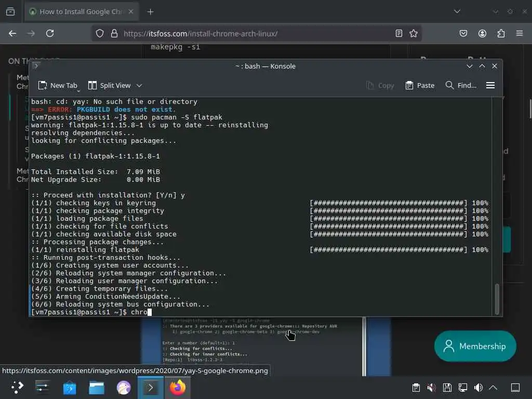Switch to Firefox taskbar entry
This screenshot has height=399, width=532.
(x=178, y=388)
